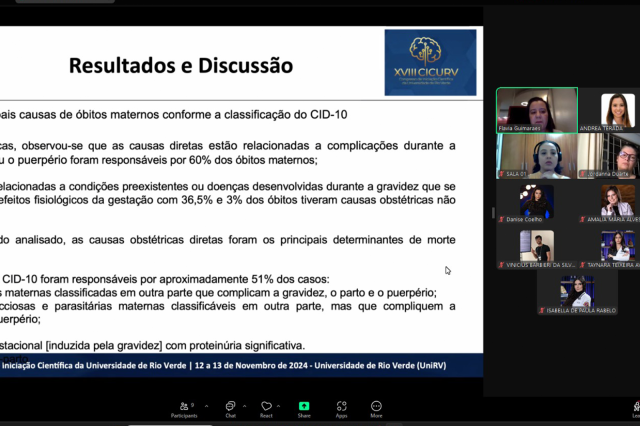Image resolution: width=640 pixels, height=426 pixels.
Task: Click the Resultados e Discussão slide title
Action: 180,66
